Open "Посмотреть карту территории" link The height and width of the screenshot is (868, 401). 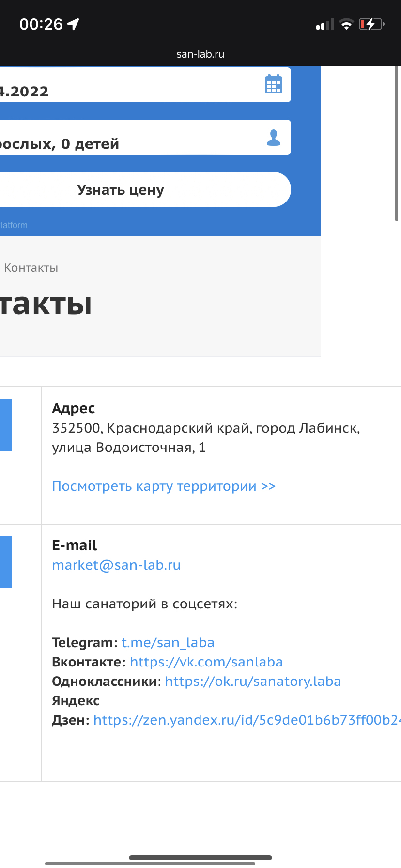[164, 486]
